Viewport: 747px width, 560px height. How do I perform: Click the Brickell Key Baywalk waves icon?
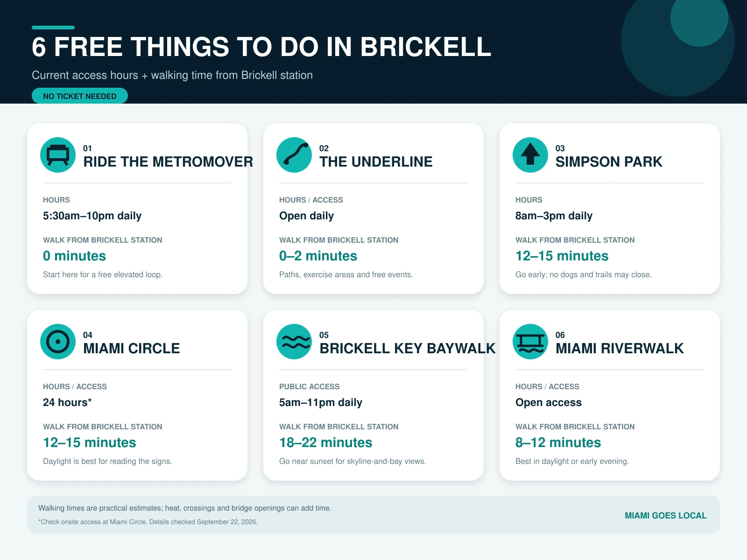294,342
